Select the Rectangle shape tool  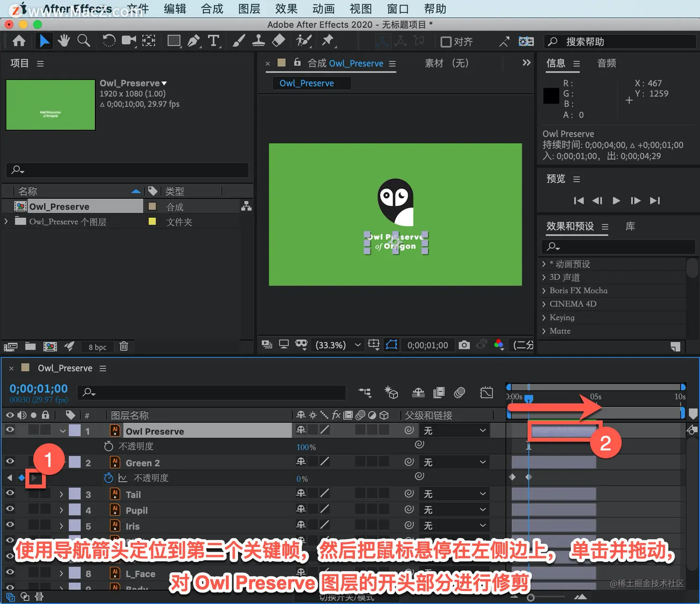[x=174, y=41]
